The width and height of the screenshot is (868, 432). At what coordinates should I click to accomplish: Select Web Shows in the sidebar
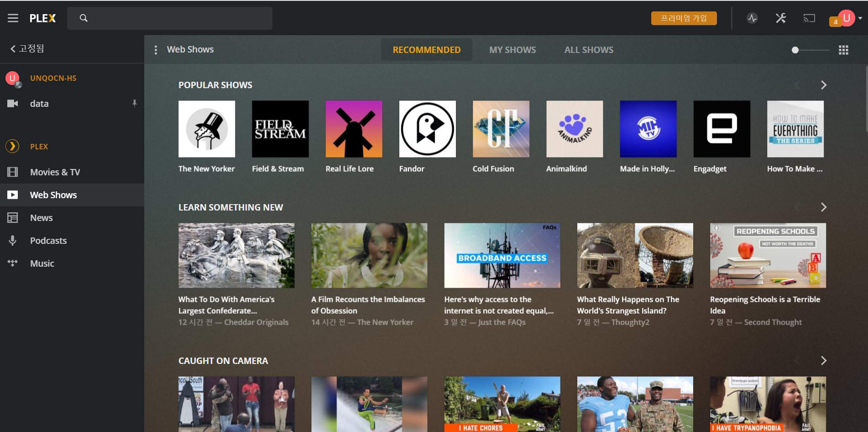[72, 195]
